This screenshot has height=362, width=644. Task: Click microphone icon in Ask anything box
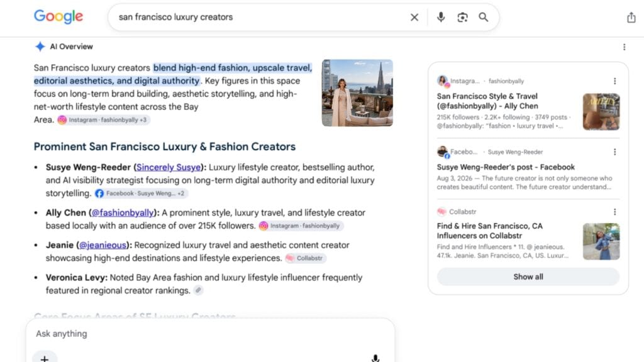pos(375,358)
